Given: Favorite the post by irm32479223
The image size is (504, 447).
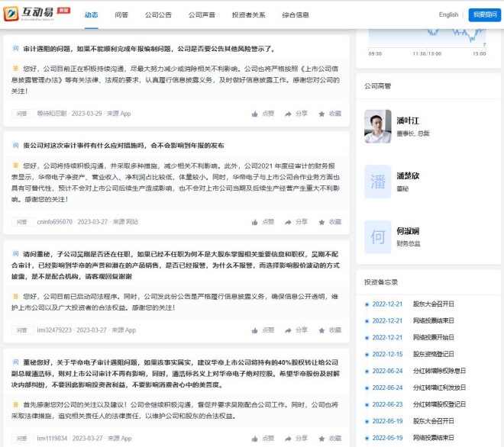Looking at the screenshot, I should tap(330, 330).
